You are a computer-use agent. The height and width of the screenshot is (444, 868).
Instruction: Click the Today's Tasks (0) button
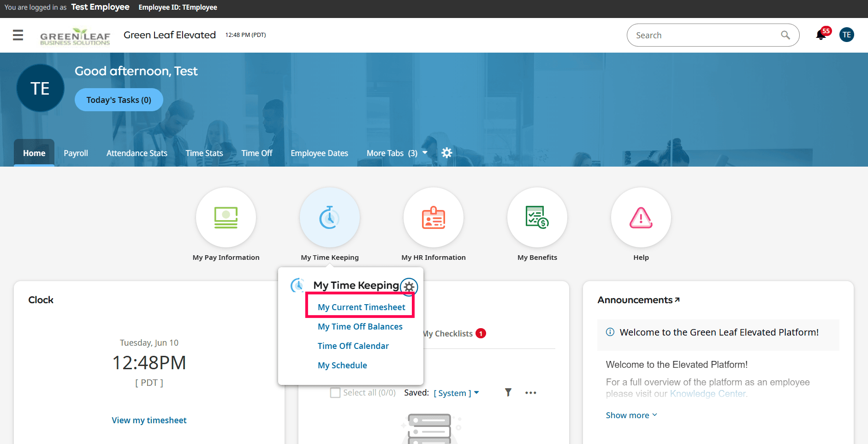click(x=119, y=100)
